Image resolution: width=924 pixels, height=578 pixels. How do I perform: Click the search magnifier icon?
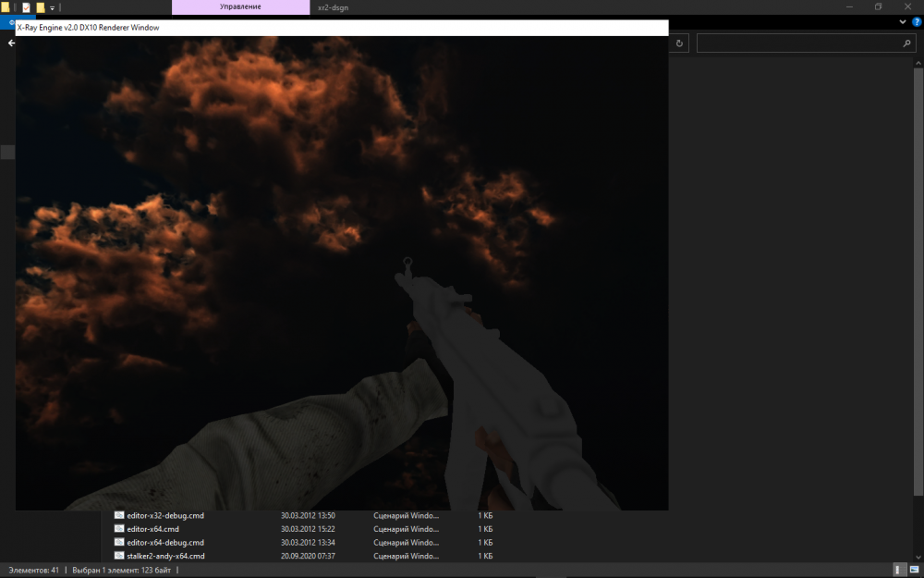(906, 43)
